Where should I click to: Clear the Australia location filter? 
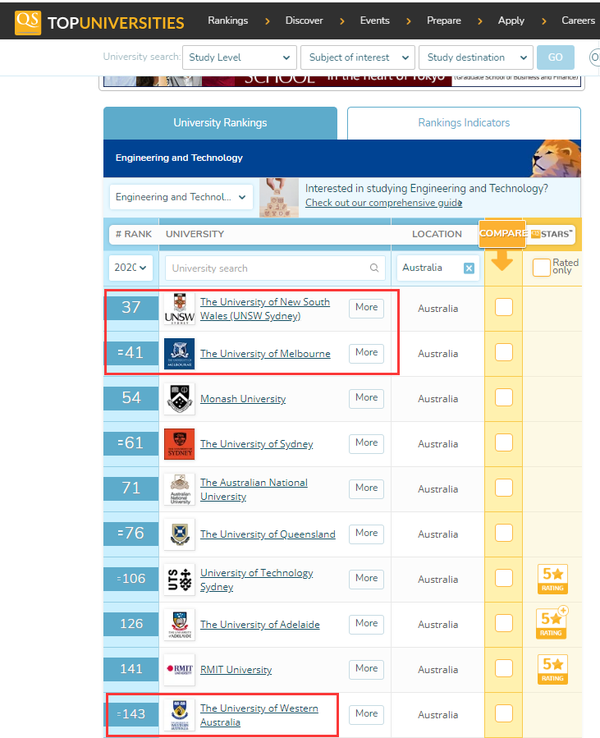pyautogui.click(x=469, y=268)
